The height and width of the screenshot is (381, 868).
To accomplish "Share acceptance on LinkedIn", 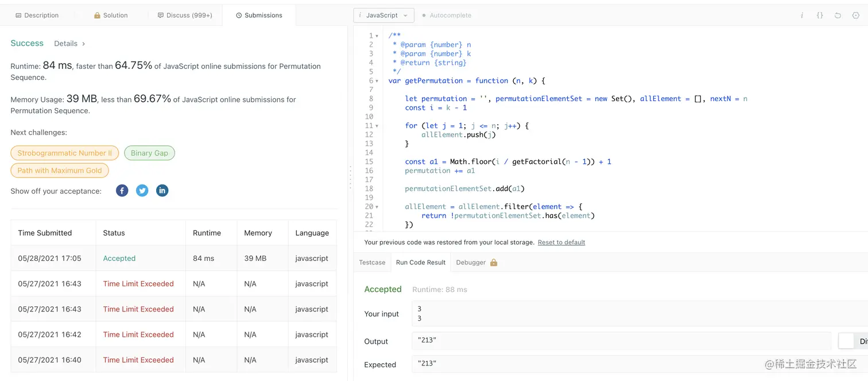I will [162, 191].
